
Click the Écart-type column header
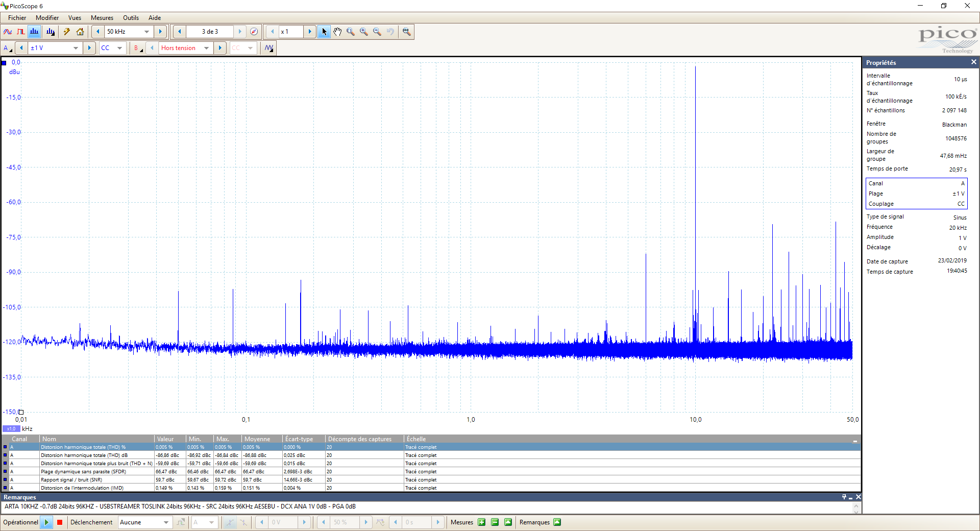[304, 439]
